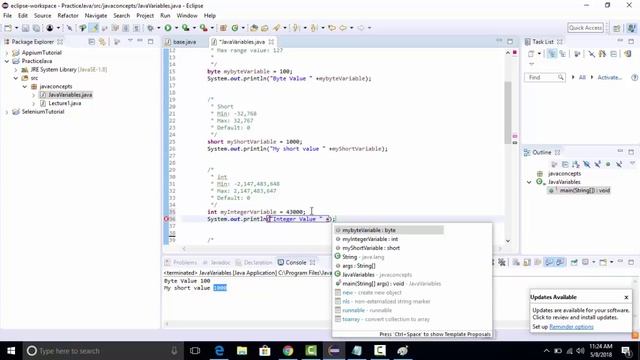
Task: Click the New Java Class icon
Action: pos(235,28)
